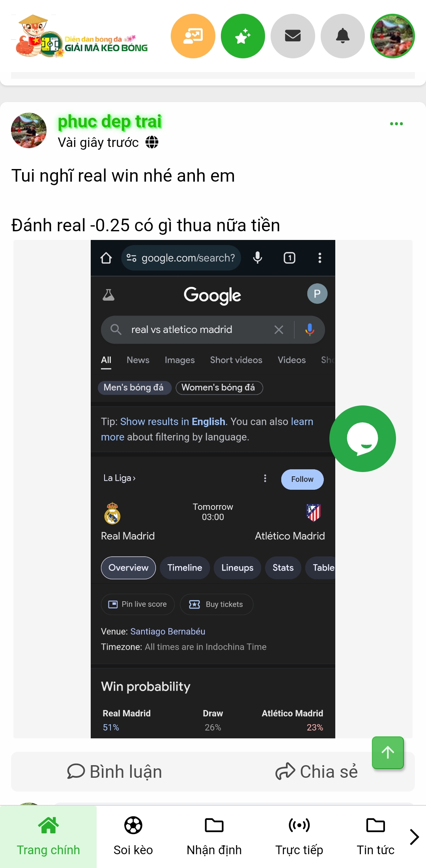Click the forum logo Giải Mã Kèo Bóng
426x868 pixels.
pyautogui.click(x=81, y=36)
